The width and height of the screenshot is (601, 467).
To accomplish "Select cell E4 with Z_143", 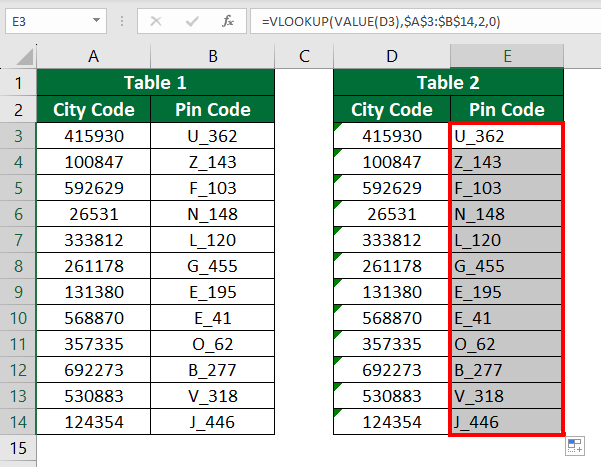I will point(507,162).
